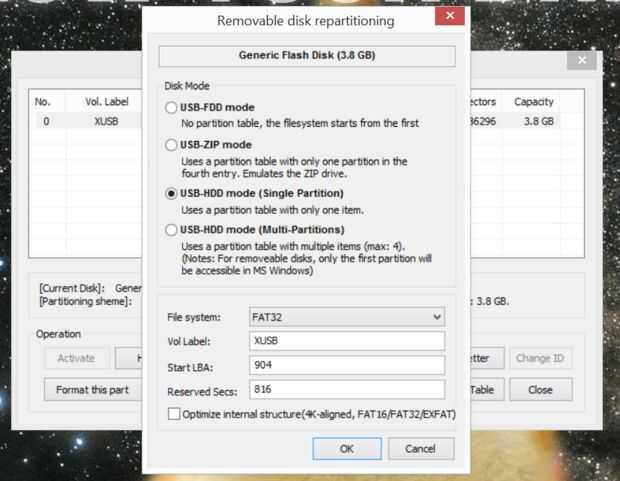Click the Vol. Label column header
Viewport: 620px width, 481px height.
tap(107, 102)
